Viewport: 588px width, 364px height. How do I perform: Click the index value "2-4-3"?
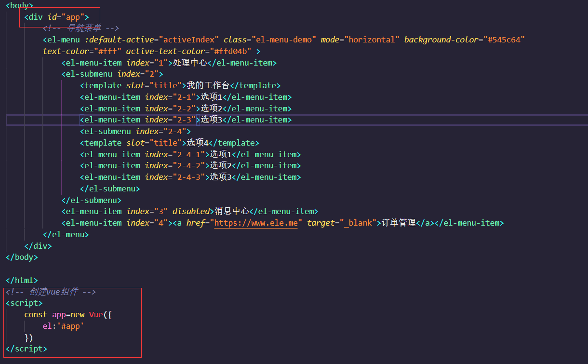[x=189, y=177]
